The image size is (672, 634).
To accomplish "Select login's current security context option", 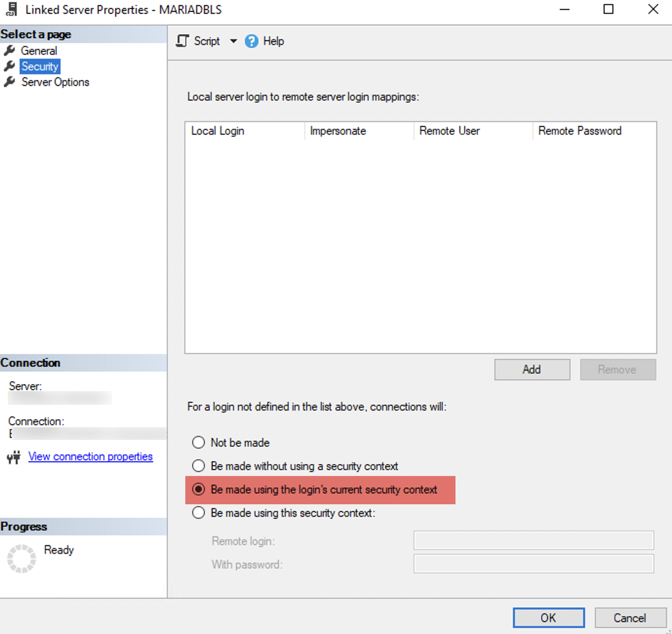I will pos(198,489).
